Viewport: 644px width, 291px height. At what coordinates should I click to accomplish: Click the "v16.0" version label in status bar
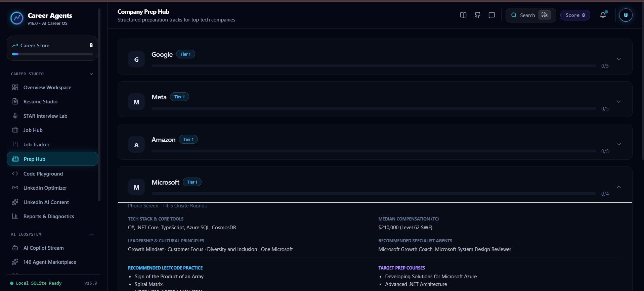click(91, 283)
